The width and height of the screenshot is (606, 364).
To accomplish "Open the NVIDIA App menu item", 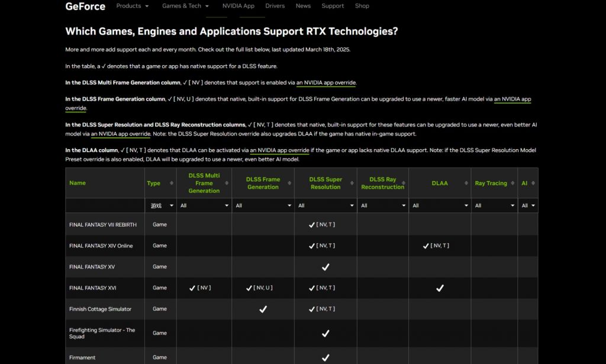I will [238, 6].
